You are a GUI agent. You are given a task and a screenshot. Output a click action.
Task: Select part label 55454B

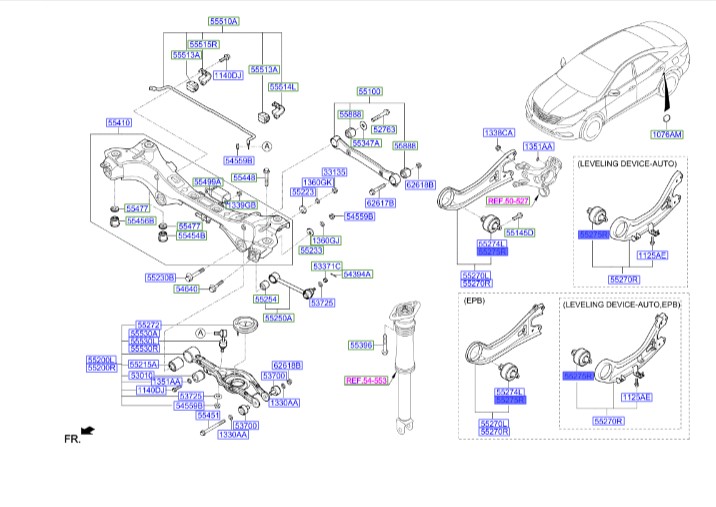coord(191,236)
